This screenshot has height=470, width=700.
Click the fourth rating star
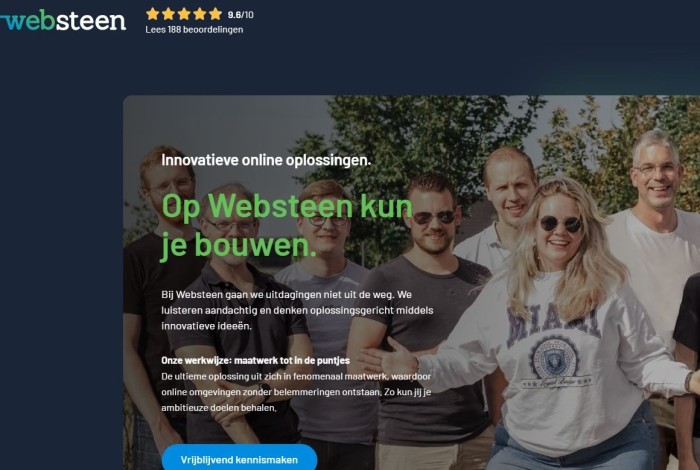coord(200,14)
